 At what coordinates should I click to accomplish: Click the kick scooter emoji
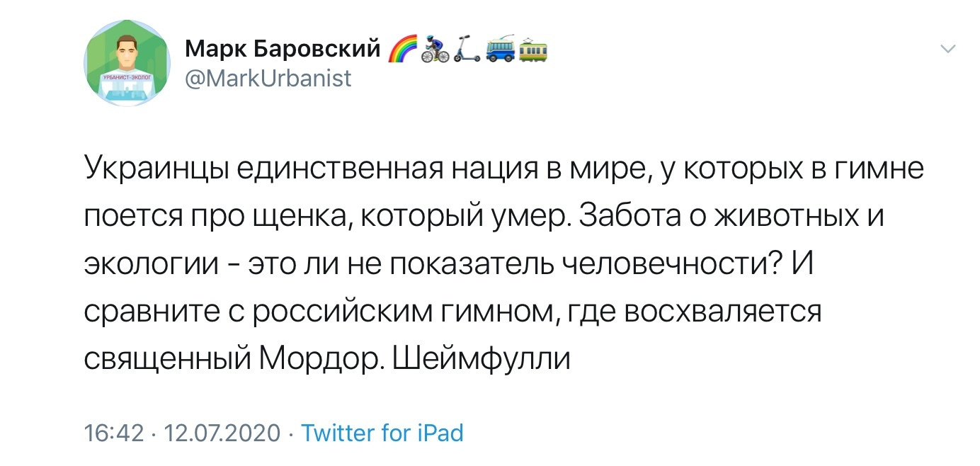pyautogui.click(x=467, y=50)
